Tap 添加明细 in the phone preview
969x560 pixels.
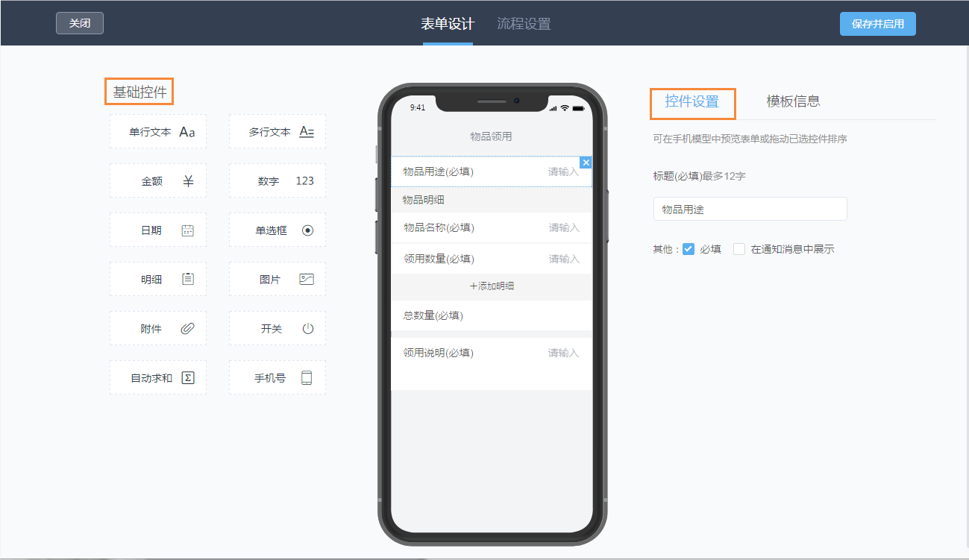491,286
